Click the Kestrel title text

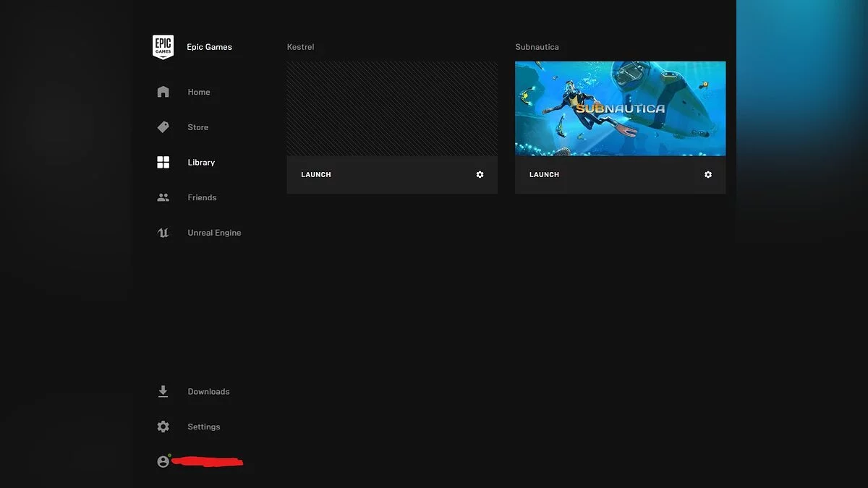point(300,47)
